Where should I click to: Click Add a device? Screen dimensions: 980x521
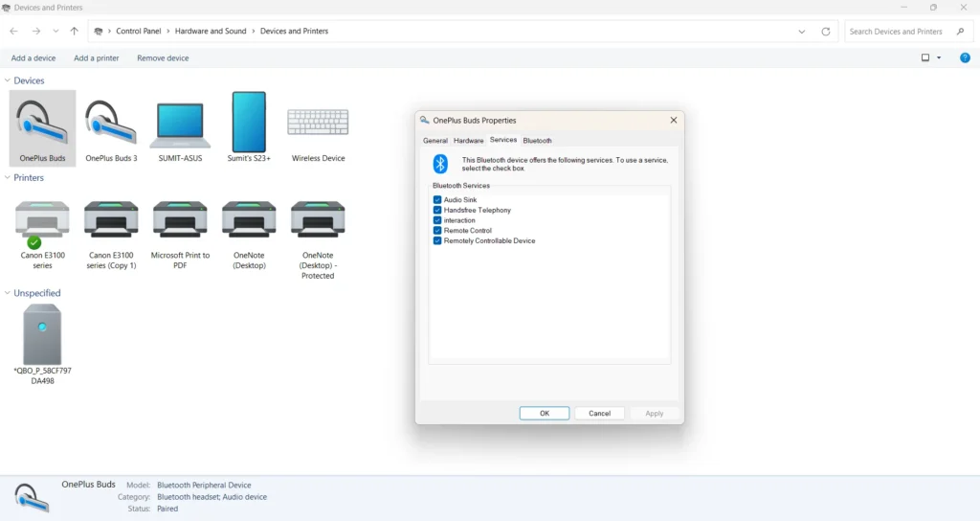click(33, 58)
